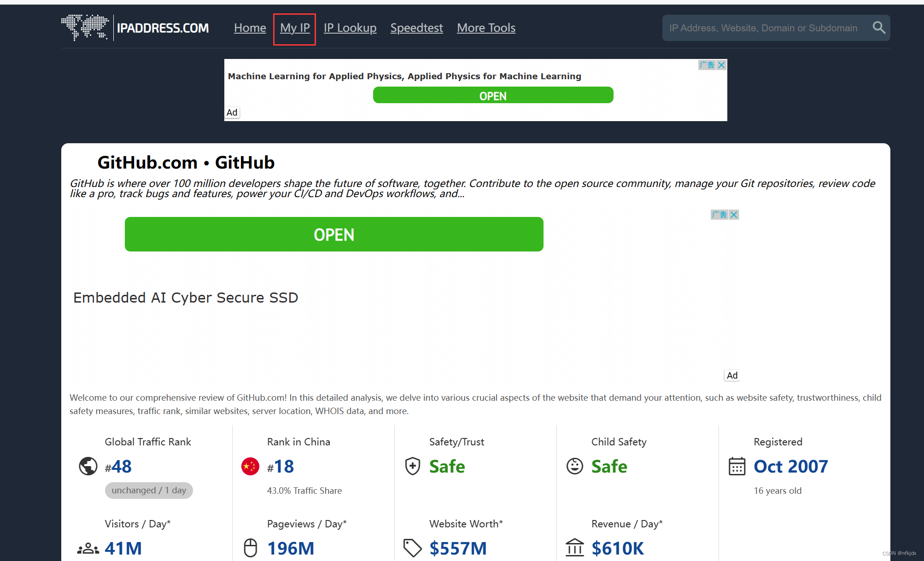Click the Revenue per Day bank icon
This screenshot has width=924, height=561.
[574, 548]
